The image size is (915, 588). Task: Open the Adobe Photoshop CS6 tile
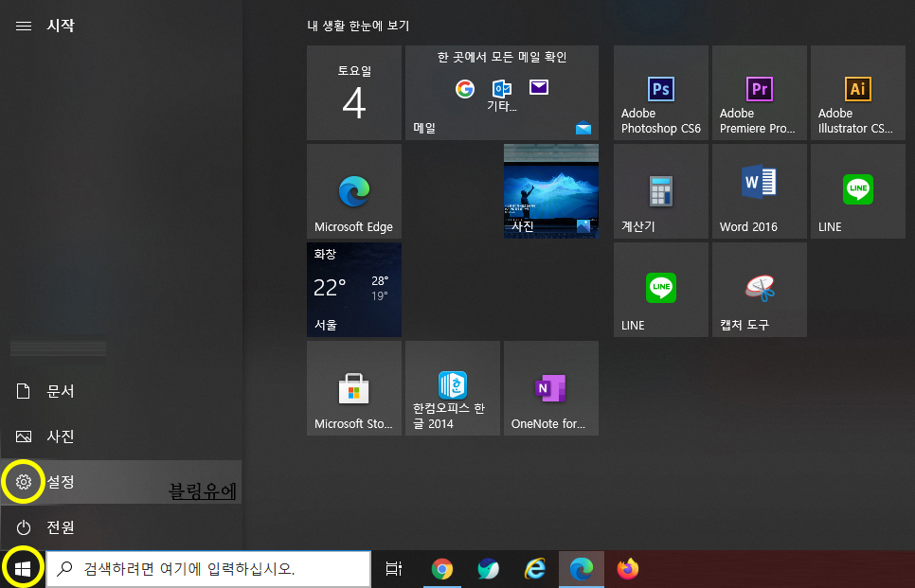point(660,93)
